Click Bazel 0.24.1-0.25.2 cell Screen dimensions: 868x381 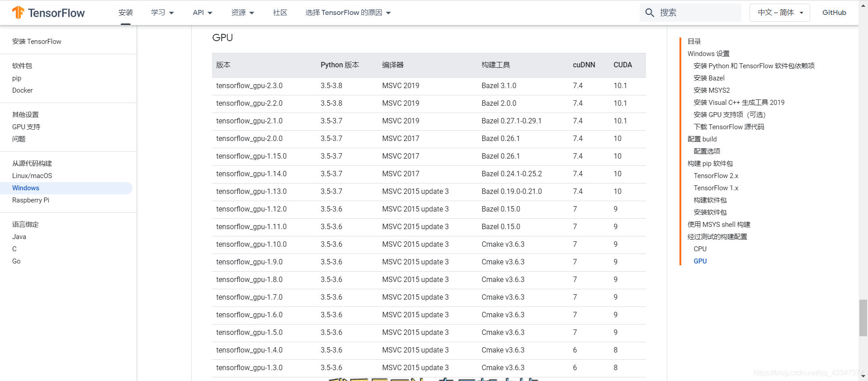pyautogui.click(x=512, y=174)
